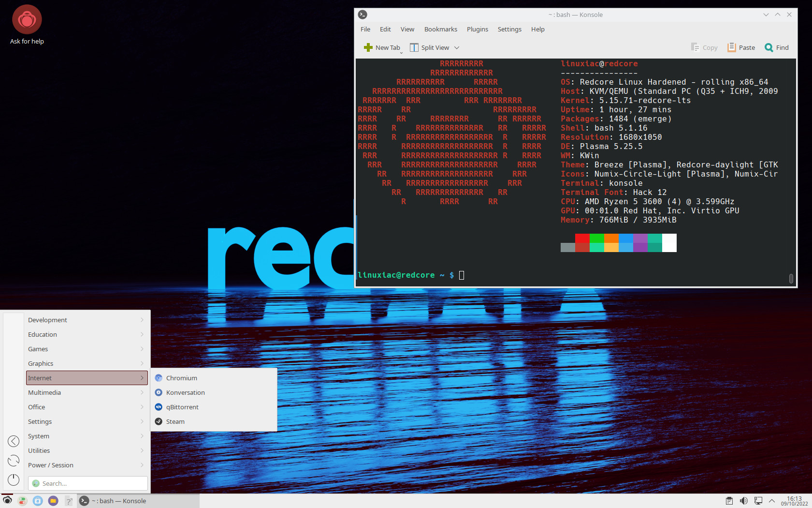812x508 pixels.
Task: Click the power off icon in launcher sidebar
Action: click(x=14, y=479)
